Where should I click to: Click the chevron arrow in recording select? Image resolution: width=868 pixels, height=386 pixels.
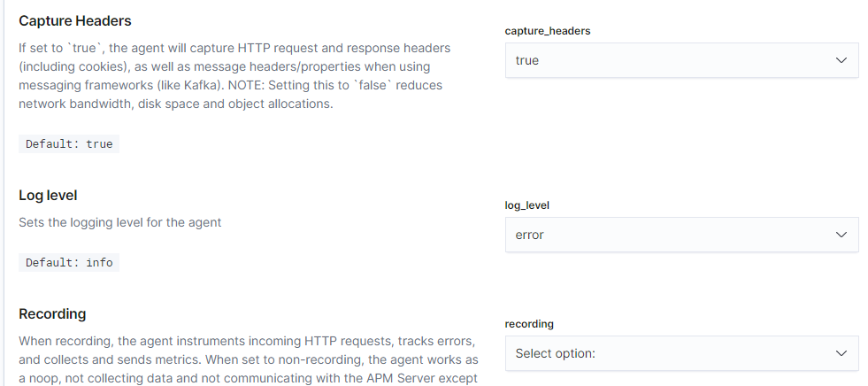pyautogui.click(x=841, y=353)
